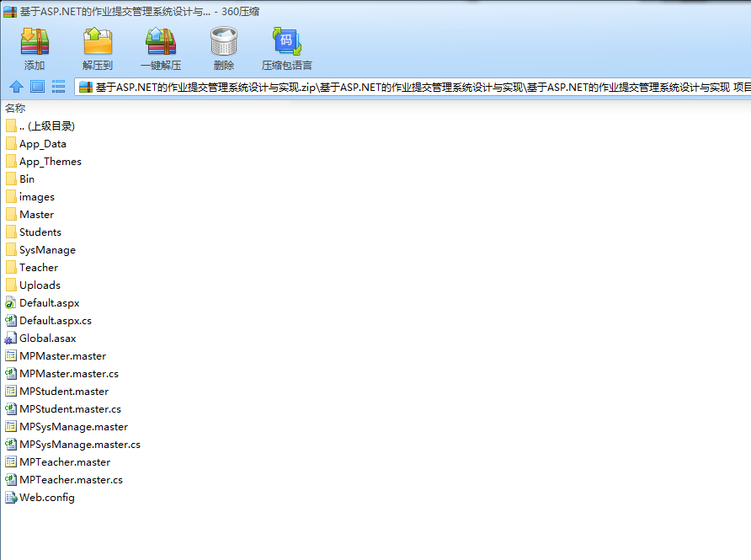
Task: Select the .. (上级目录) parent folder entry
Action: pyautogui.click(x=40, y=126)
